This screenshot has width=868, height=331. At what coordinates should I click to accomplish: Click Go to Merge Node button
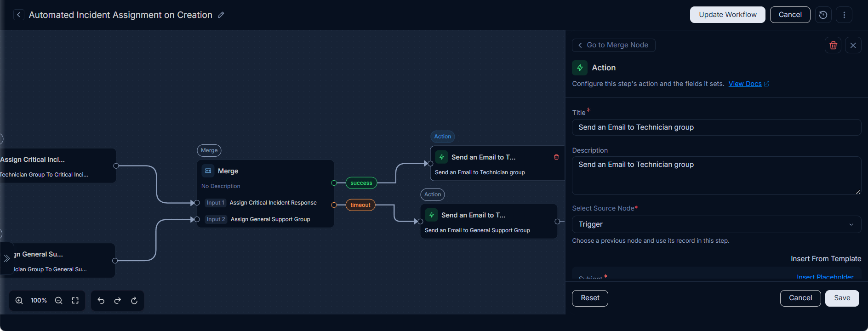click(613, 45)
